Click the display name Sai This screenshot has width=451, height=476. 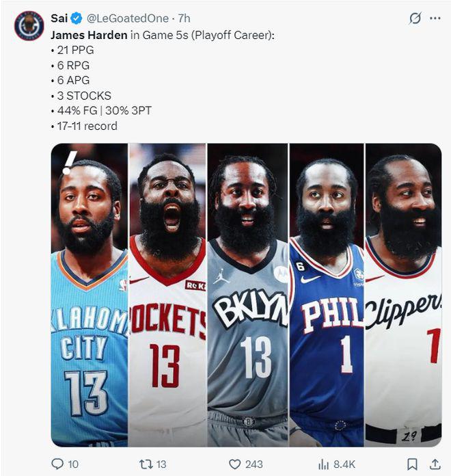(59, 18)
